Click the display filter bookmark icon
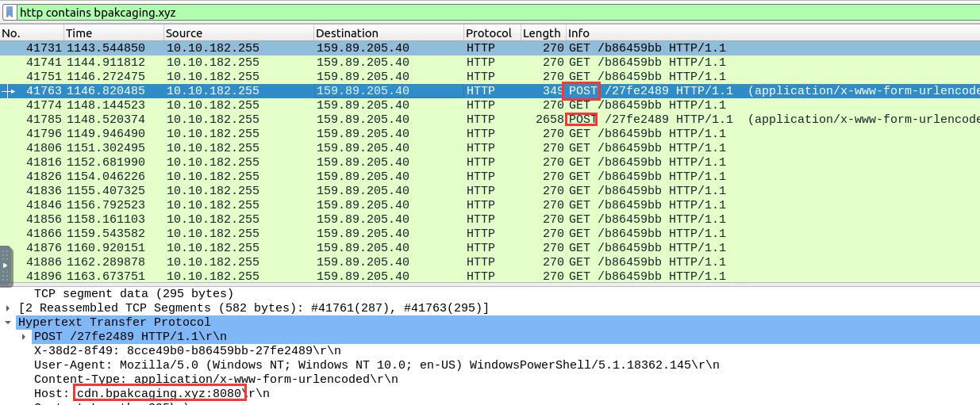Viewport: 980px width, 405px height. (9, 13)
